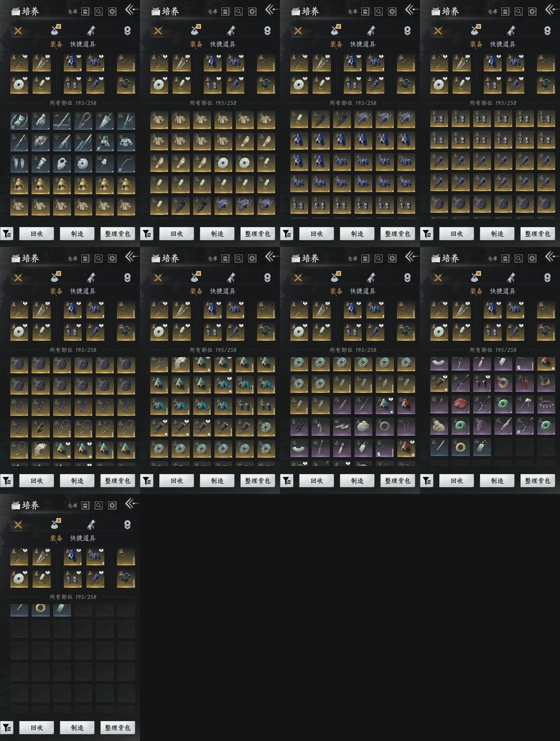This screenshot has width=560, height=741.
Task: Click 制造 in the mostly-empty inventory panel
Action: coord(77,728)
